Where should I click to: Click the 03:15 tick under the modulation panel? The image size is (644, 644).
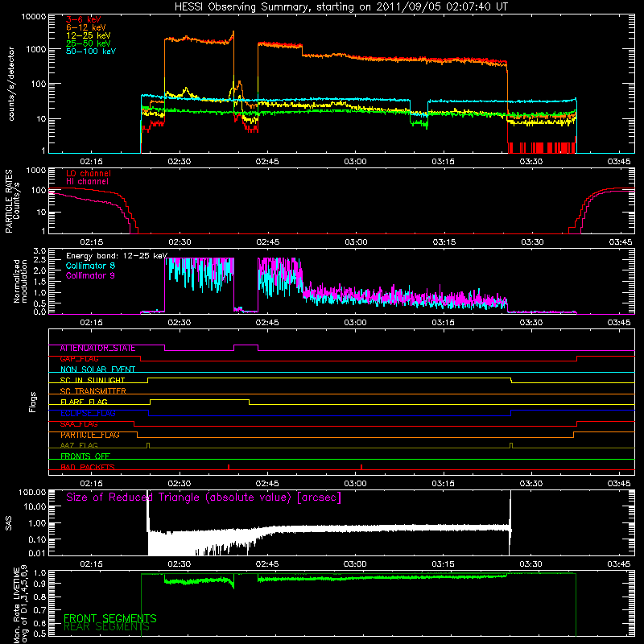pyautogui.click(x=444, y=323)
